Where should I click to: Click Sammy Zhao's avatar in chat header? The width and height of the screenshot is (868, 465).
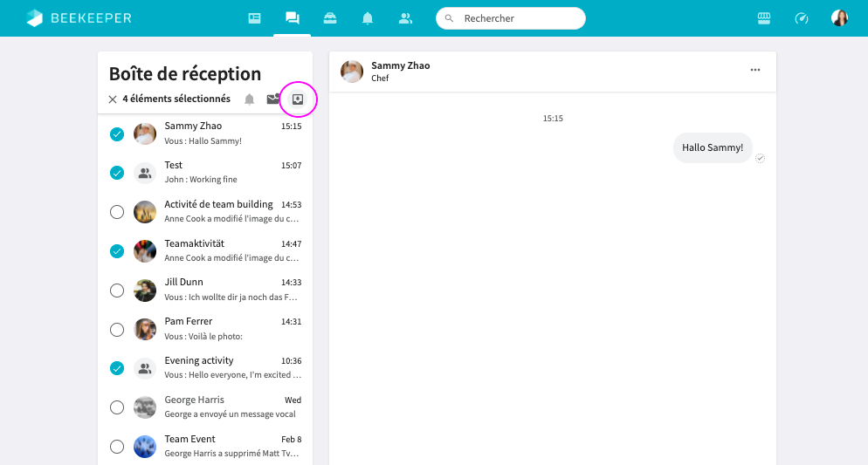(352, 72)
